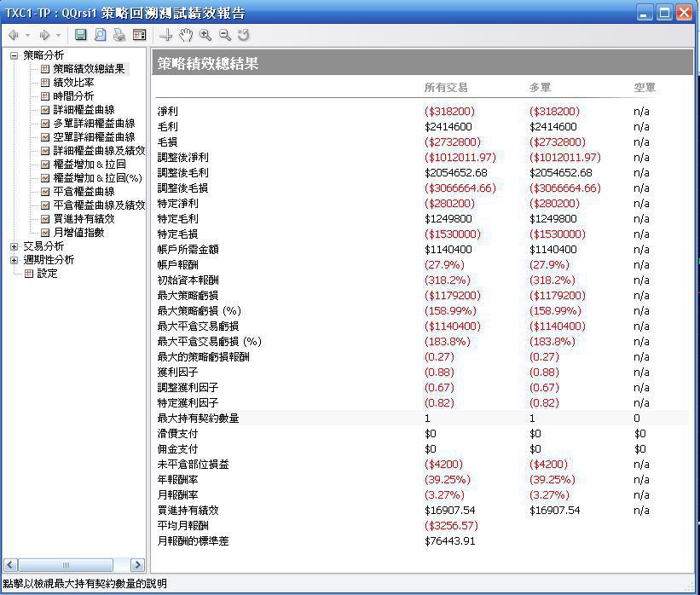Screen dimensions: 700x595
Task: Click the 年報酬率 row label
Action: (177, 480)
